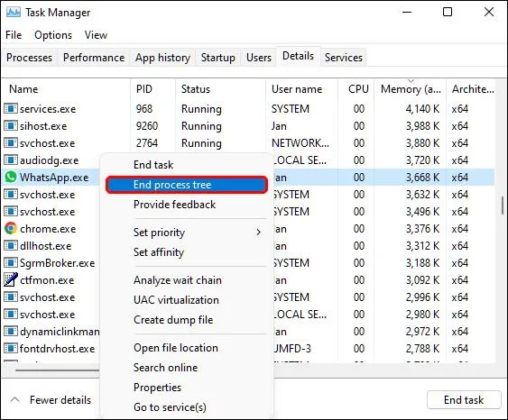Click the services.exe process icon

(10, 108)
